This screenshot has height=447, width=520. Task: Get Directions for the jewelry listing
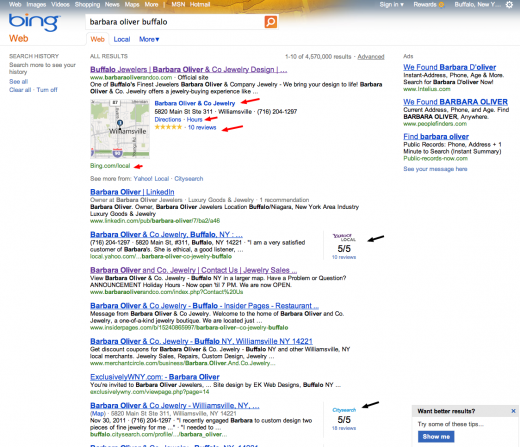pos(168,119)
